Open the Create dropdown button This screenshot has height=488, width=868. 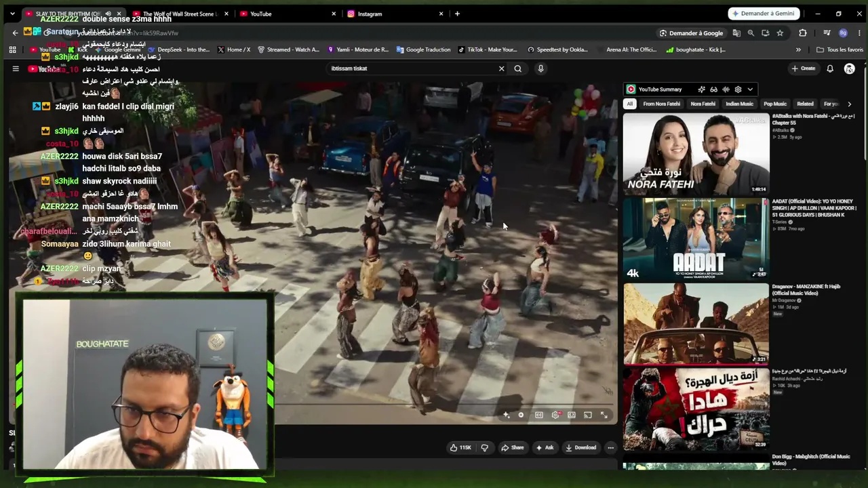pos(804,68)
